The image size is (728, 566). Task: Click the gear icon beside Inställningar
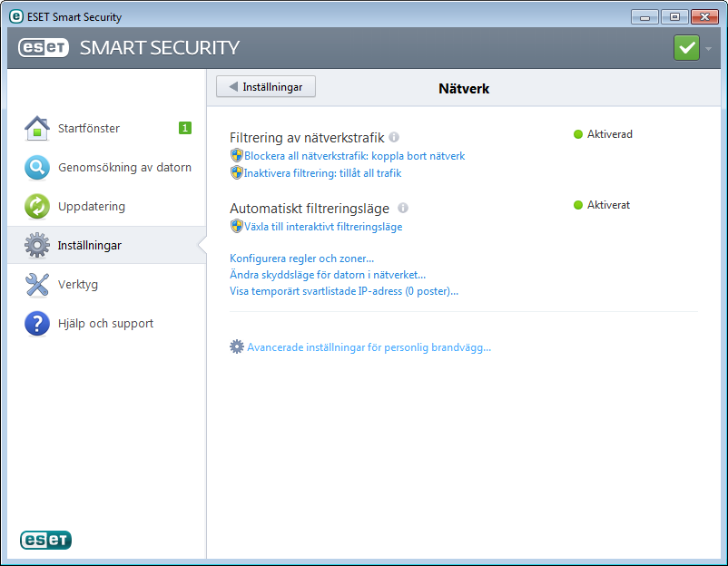[x=37, y=245]
